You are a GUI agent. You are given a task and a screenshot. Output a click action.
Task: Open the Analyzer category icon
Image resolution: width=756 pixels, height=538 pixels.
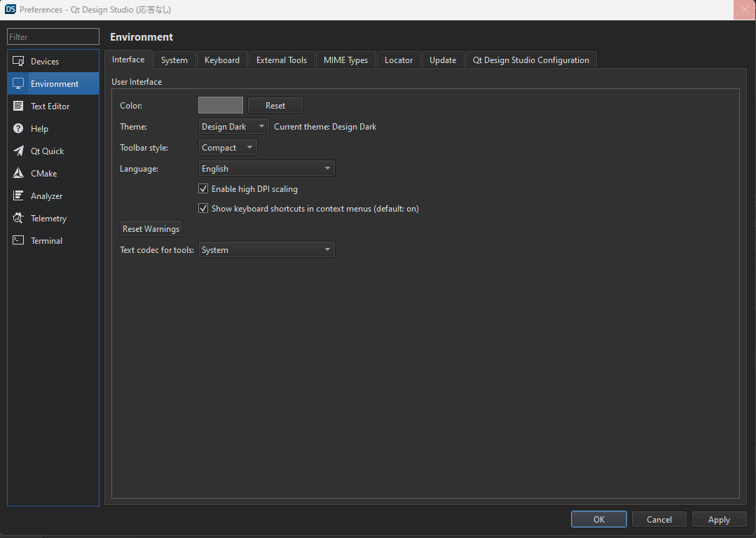(18, 195)
